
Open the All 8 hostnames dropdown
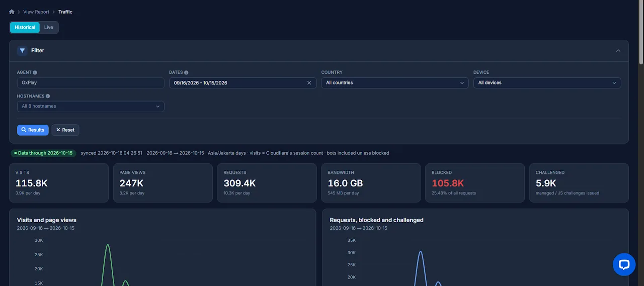(x=91, y=107)
